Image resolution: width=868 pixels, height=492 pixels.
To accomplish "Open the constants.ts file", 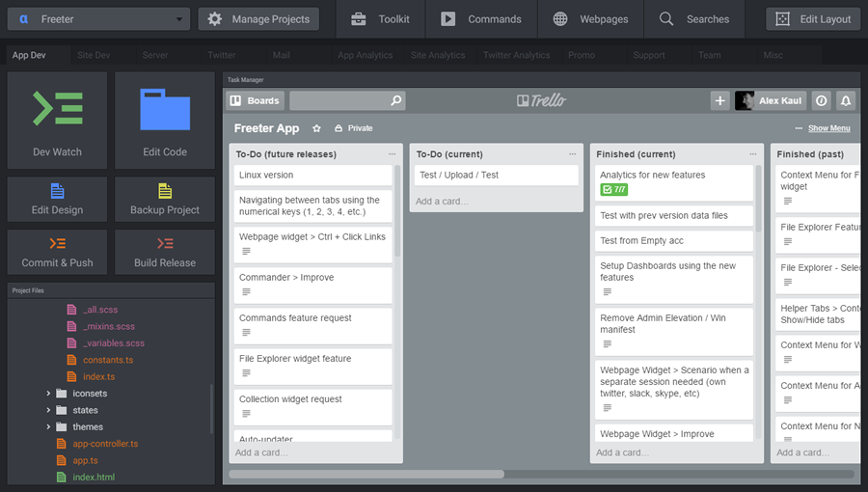I will coord(108,360).
